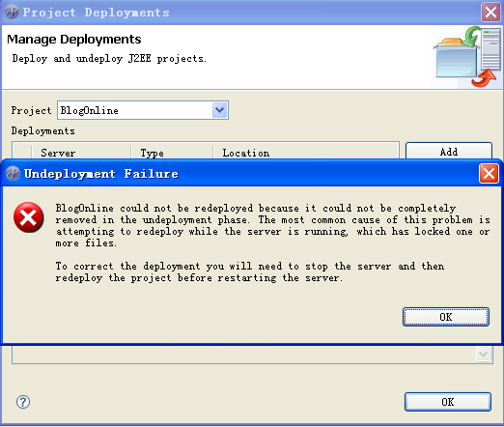Click the Project Deployments title bar icon
Image resolution: width=504 pixels, height=427 pixels.
click(x=12, y=13)
